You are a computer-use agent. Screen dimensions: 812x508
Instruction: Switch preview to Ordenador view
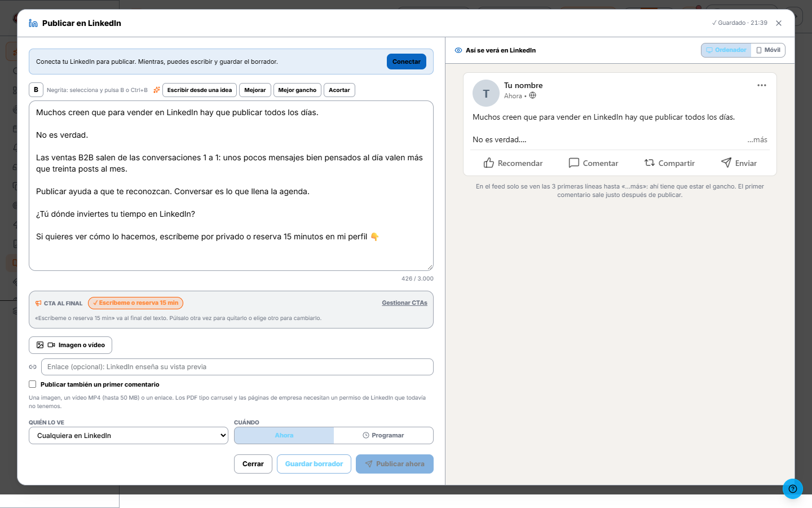coord(726,50)
